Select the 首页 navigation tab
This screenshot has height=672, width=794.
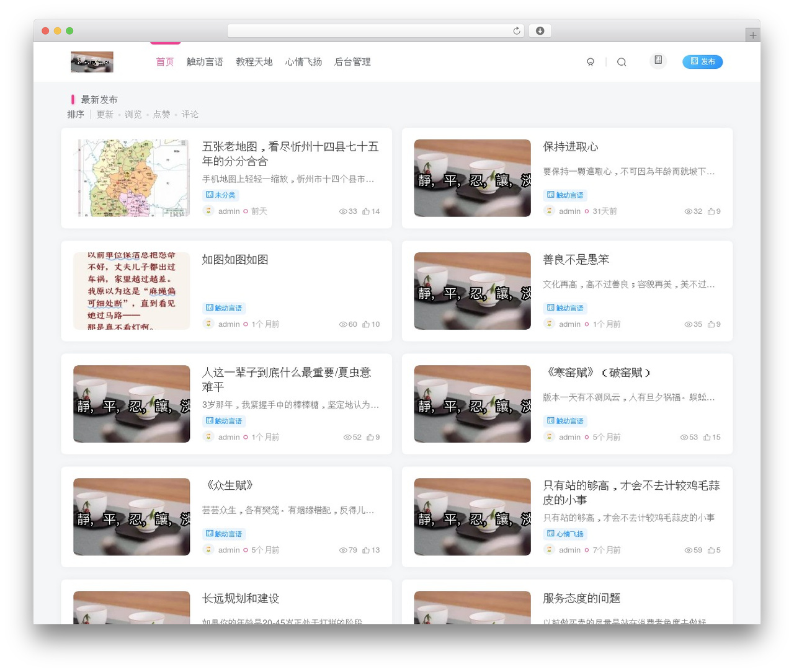(165, 62)
